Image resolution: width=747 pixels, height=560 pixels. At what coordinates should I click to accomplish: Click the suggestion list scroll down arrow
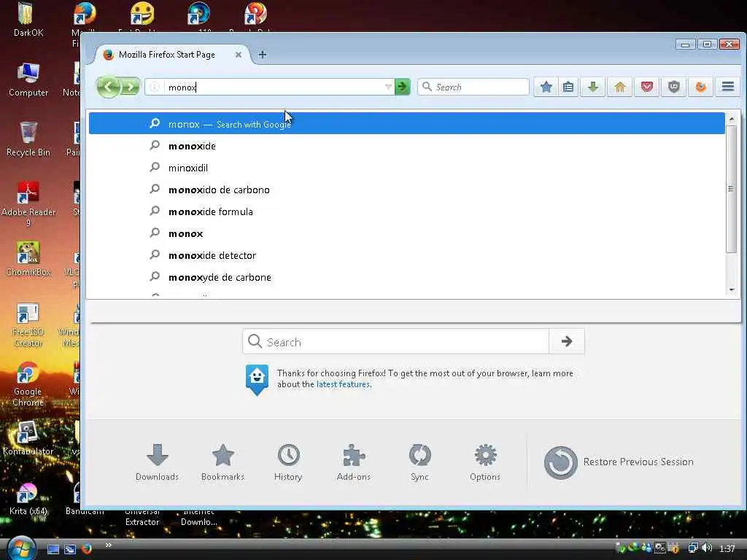tap(732, 289)
